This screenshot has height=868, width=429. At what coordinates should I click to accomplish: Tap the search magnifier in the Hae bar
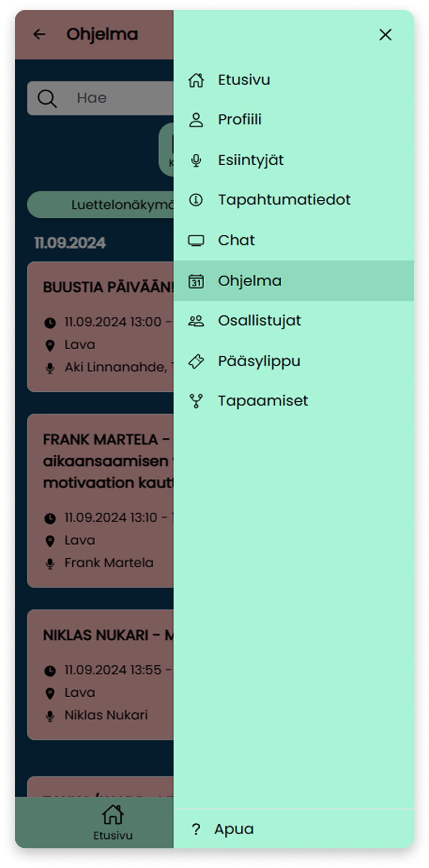48,98
